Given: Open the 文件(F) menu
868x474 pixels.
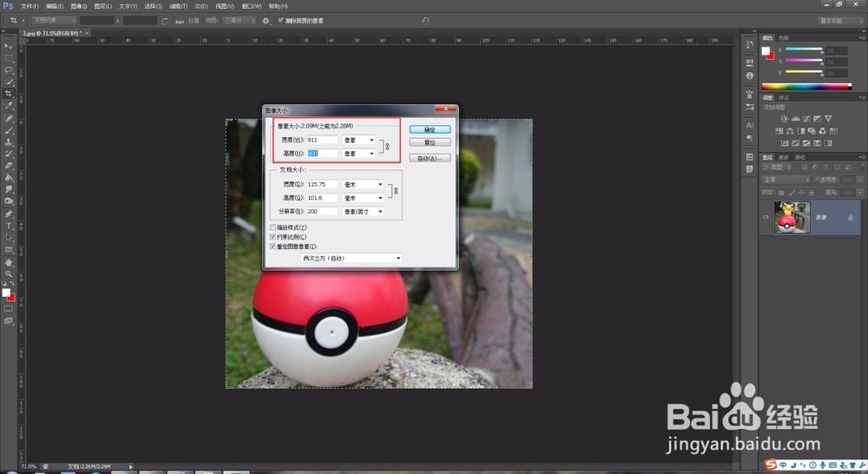Looking at the screenshot, I should (x=30, y=6).
